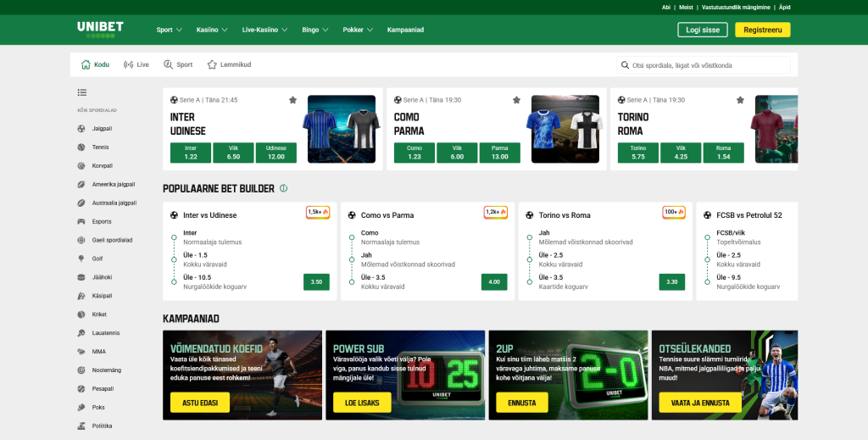This screenshot has width=868, height=440.
Task: Open the Esports gamepad icon
Action: click(x=81, y=221)
